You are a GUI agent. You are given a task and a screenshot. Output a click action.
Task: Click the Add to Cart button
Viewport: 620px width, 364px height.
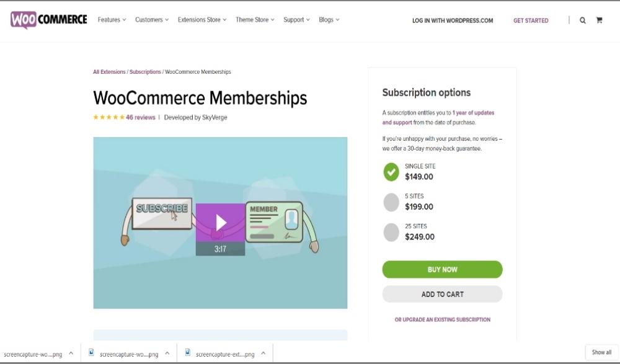pyautogui.click(x=443, y=295)
